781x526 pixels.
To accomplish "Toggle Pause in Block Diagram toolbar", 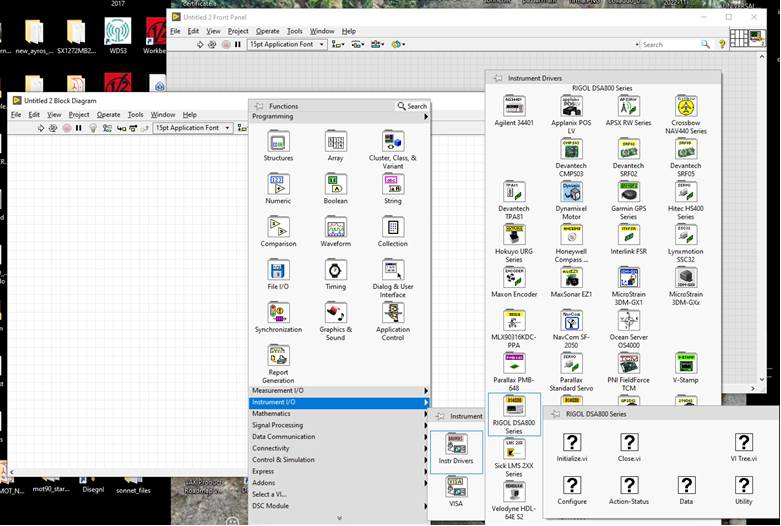I will [x=79, y=128].
